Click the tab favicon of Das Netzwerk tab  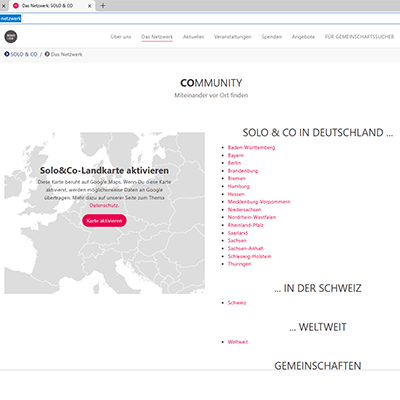[16, 6]
